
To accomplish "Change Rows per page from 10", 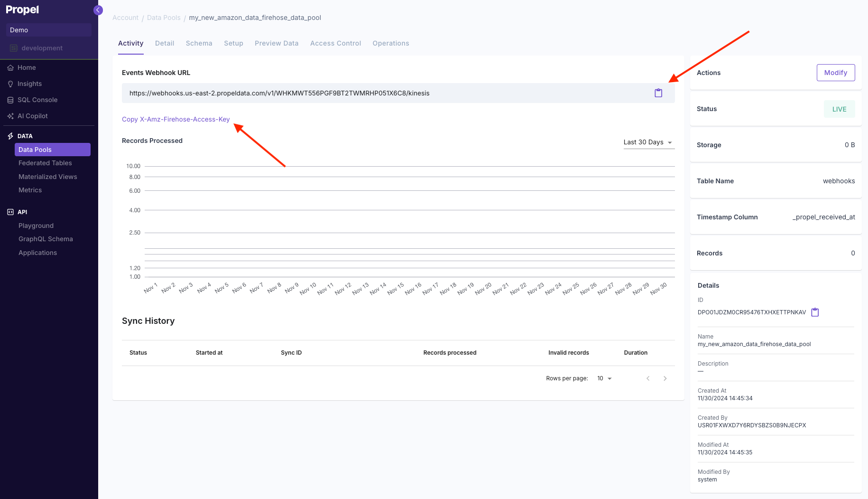I will 603,378.
